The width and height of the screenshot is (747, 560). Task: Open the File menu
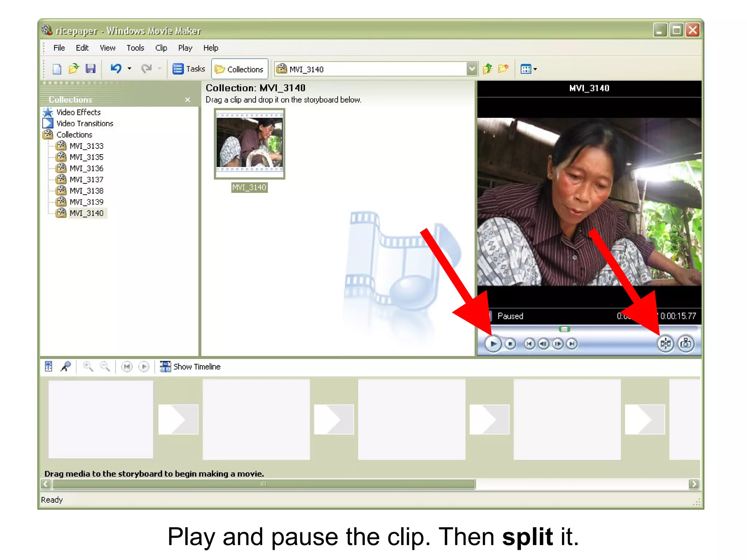pos(59,48)
